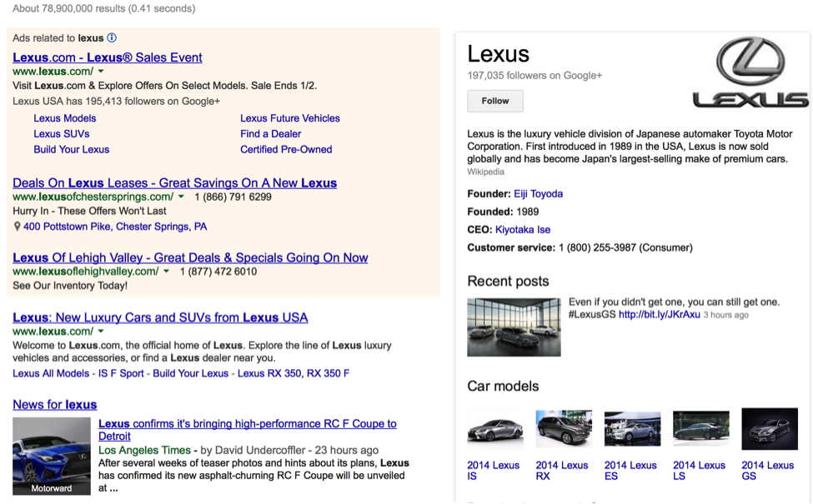Click the 2014 Lexus IS car thumbnail
The image size is (813, 504).
(x=495, y=430)
